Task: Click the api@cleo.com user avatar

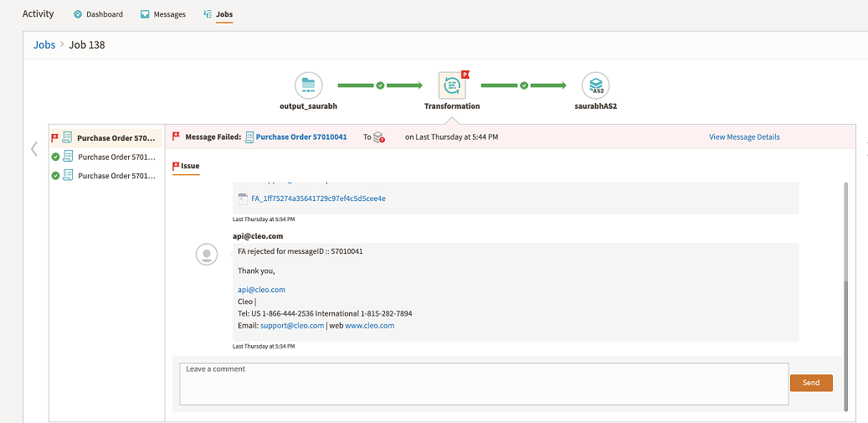Action: (x=207, y=255)
